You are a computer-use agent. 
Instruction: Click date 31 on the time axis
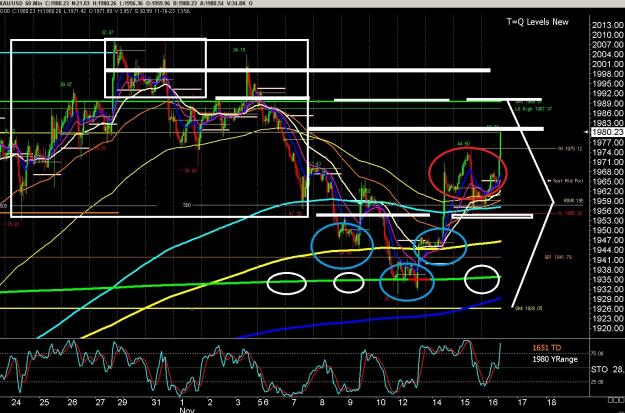tap(156, 403)
